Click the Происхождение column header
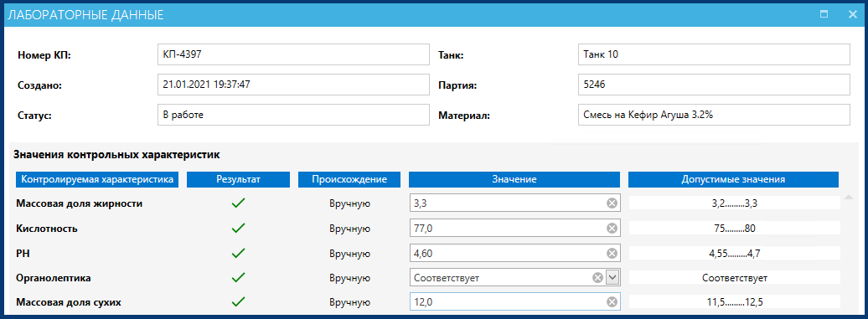 pos(349,180)
